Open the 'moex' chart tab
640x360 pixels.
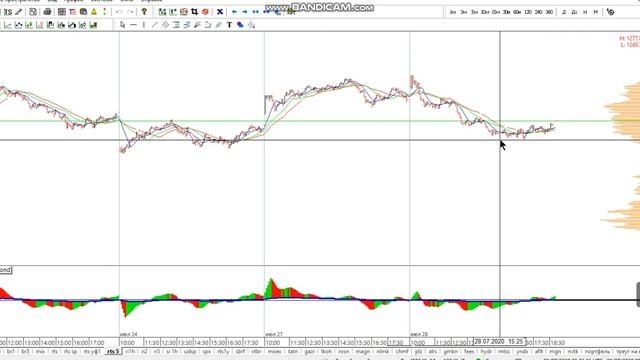click(275, 351)
